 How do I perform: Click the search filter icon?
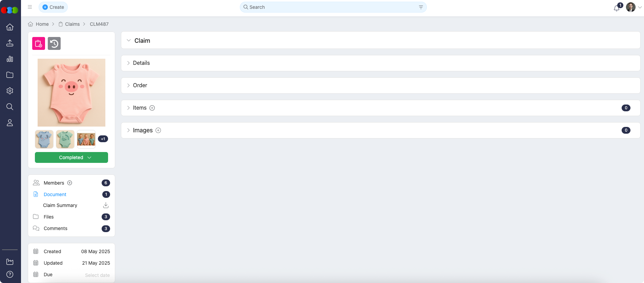(x=421, y=7)
